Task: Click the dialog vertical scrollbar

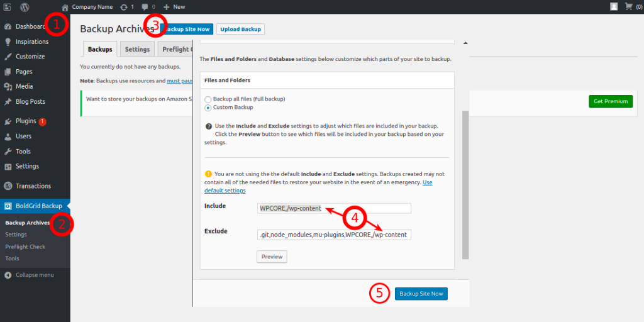Action: [465, 184]
